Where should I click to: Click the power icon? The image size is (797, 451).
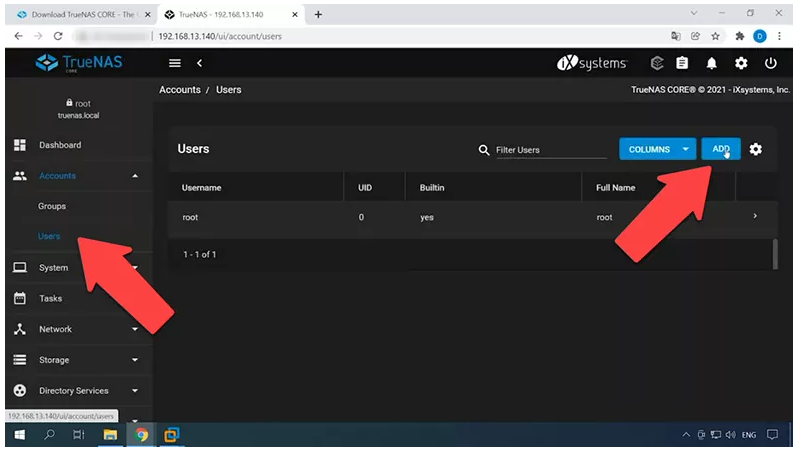coord(771,63)
